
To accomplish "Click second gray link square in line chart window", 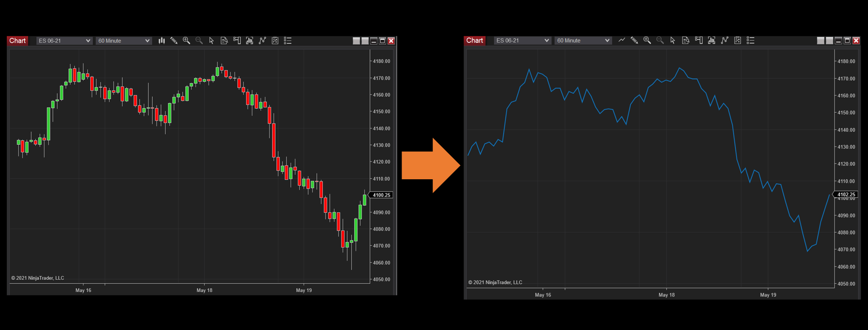I will pyautogui.click(x=830, y=40).
